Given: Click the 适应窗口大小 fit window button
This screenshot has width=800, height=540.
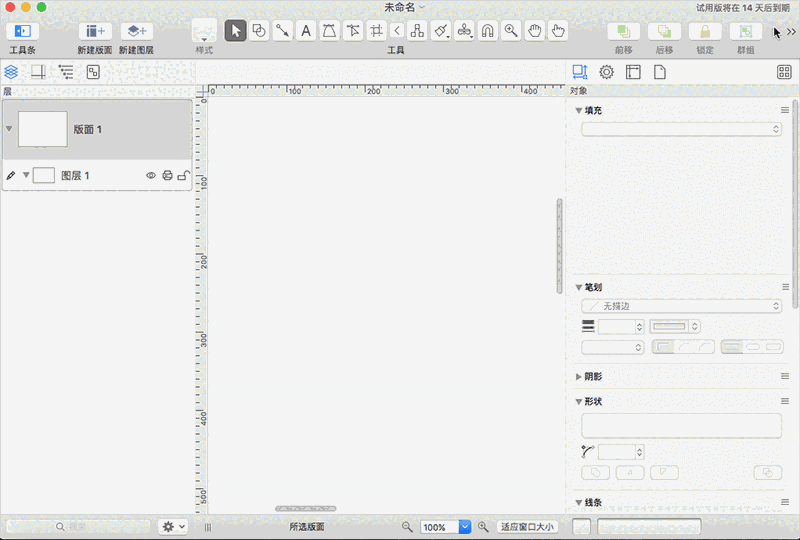Looking at the screenshot, I should click(527, 527).
